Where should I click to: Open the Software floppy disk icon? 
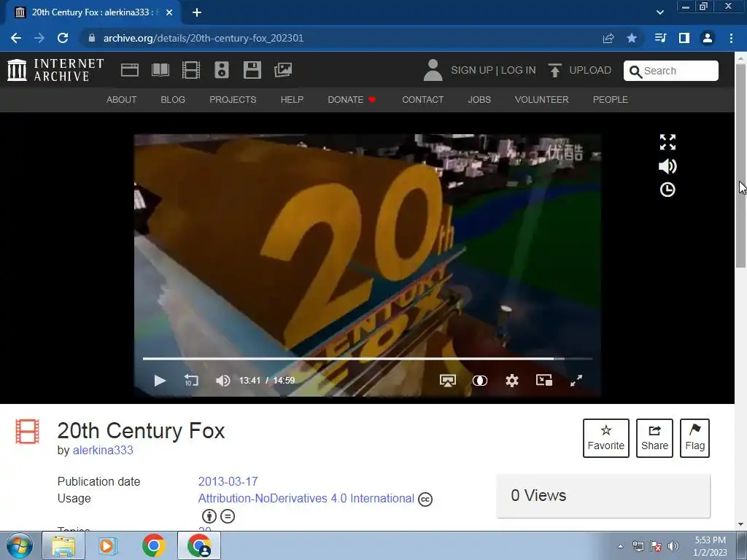pyautogui.click(x=252, y=70)
